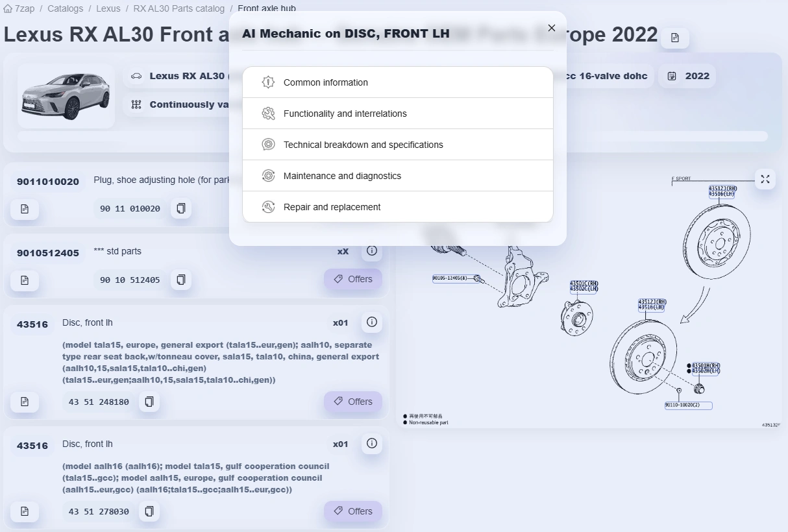Copy part number 43 51 278030
The width and height of the screenshot is (788, 532).
point(149,511)
